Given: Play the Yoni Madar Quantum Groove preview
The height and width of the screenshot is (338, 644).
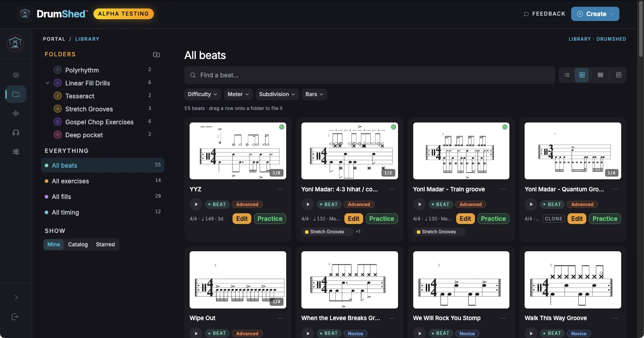Looking at the screenshot, I should 530,204.
